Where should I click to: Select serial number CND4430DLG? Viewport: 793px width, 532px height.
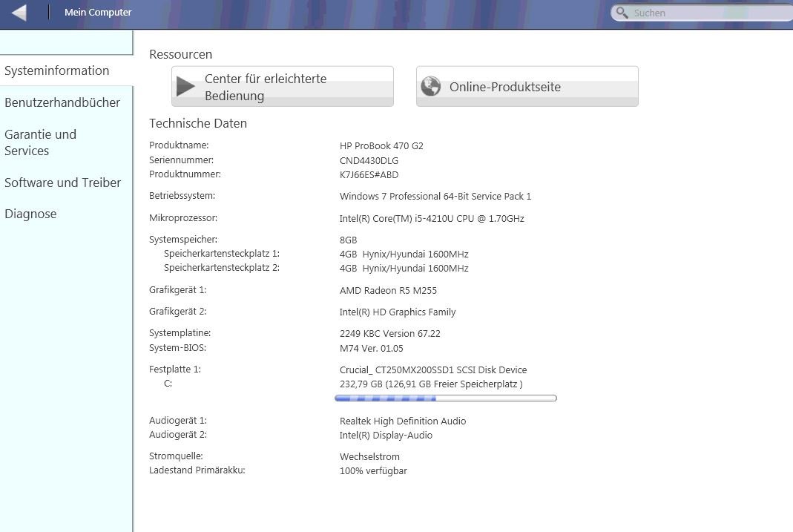coord(369,161)
